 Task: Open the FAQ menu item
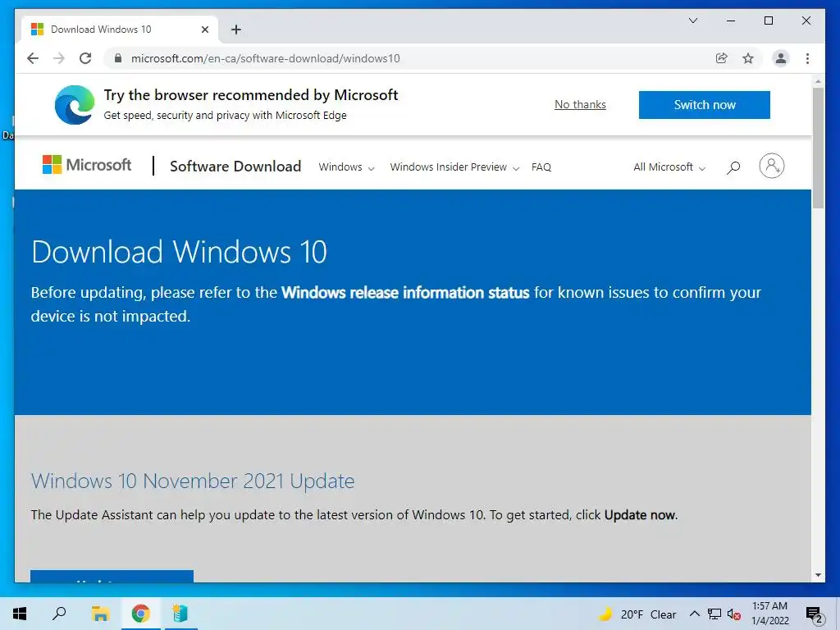point(541,167)
